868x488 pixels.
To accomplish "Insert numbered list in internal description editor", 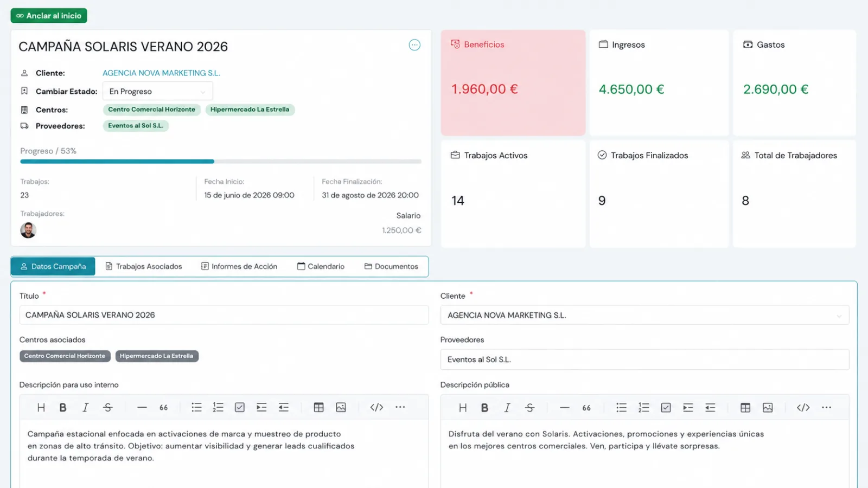I will 218,407.
